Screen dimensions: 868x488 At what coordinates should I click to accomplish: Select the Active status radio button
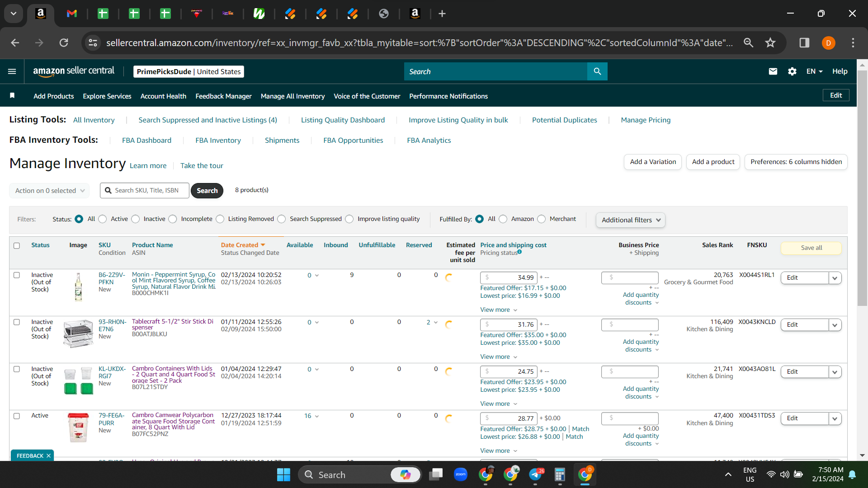[x=103, y=219]
